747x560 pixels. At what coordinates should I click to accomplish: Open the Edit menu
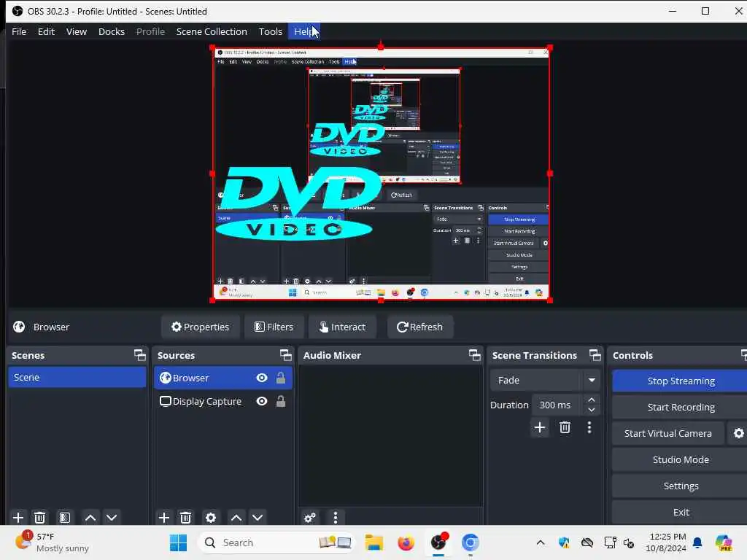click(x=46, y=31)
